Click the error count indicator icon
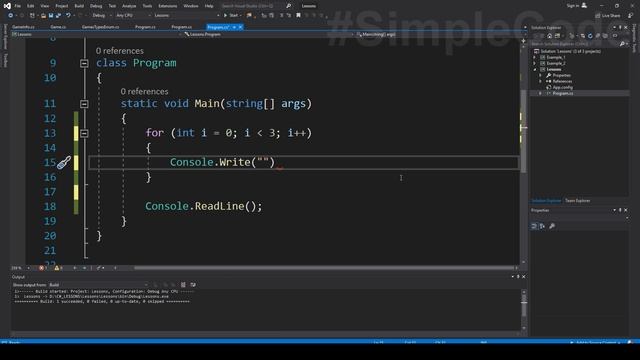Screen dimensions: 640x360 click(x=42, y=268)
